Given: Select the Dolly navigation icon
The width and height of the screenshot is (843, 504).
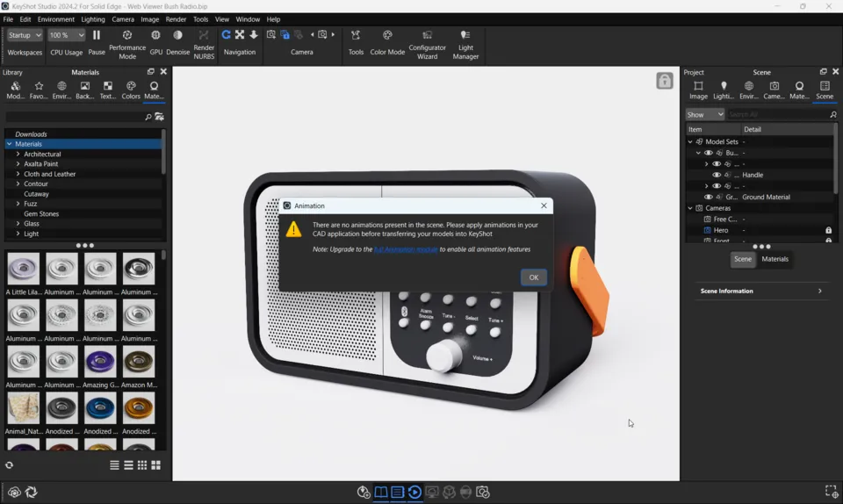Looking at the screenshot, I should pos(254,34).
